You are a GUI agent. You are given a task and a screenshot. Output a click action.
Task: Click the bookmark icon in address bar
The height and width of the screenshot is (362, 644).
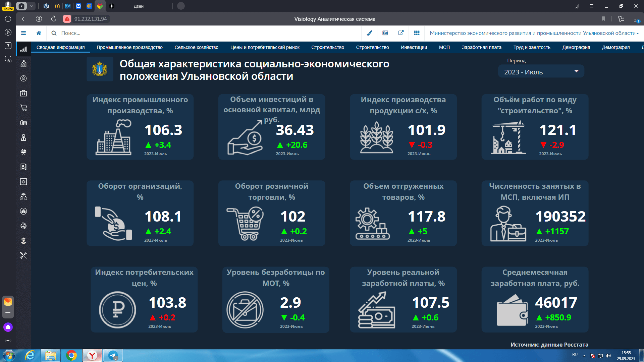coord(603,19)
